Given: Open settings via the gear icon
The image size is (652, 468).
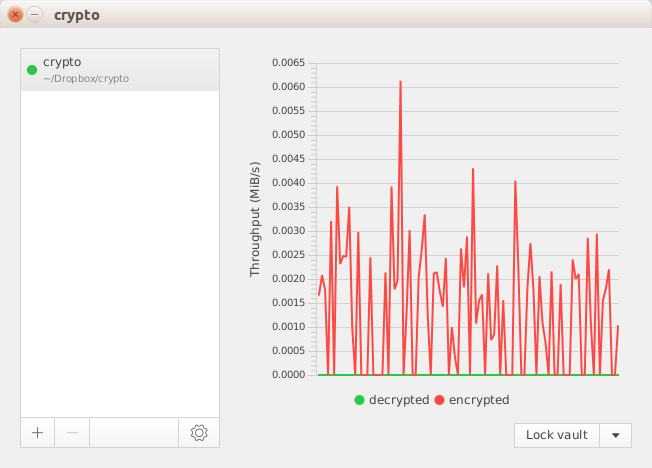Looking at the screenshot, I should [x=199, y=433].
